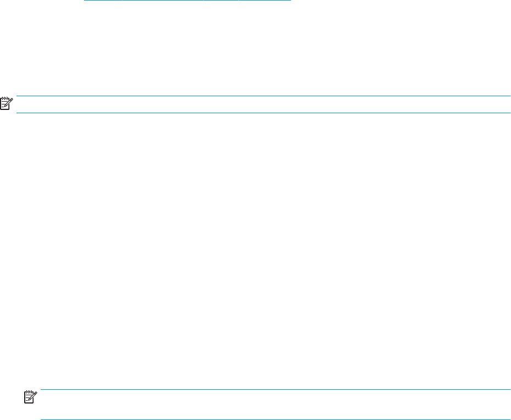Open the third blue underlined link segment

click(221, 1)
